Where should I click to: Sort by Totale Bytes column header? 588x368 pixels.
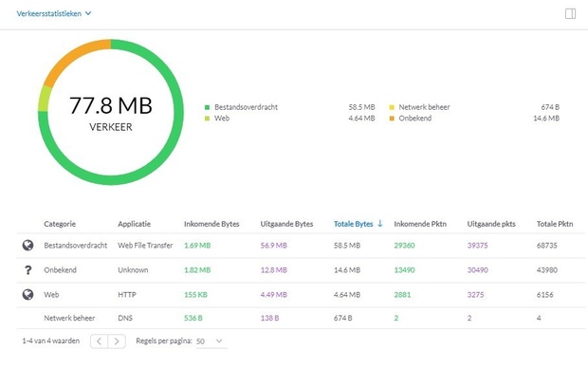click(x=353, y=224)
